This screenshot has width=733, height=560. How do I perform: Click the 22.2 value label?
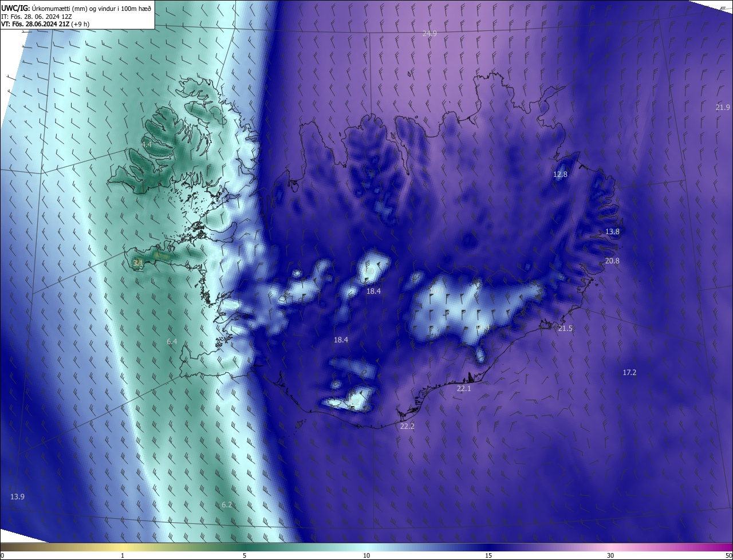pyautogui.click(x=407, y=427)
